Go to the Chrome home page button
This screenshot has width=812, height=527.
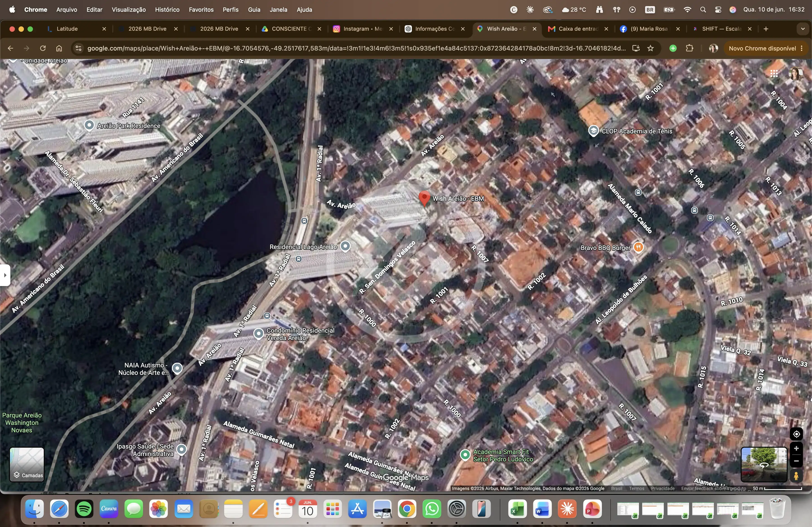(x=59, y=48)
